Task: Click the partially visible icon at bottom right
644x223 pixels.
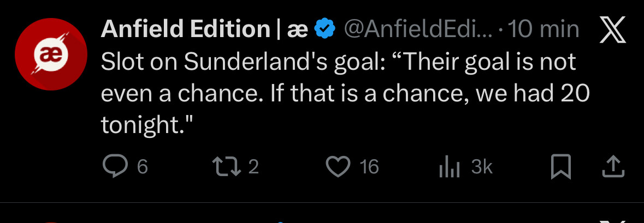Action: click(613, 220)
